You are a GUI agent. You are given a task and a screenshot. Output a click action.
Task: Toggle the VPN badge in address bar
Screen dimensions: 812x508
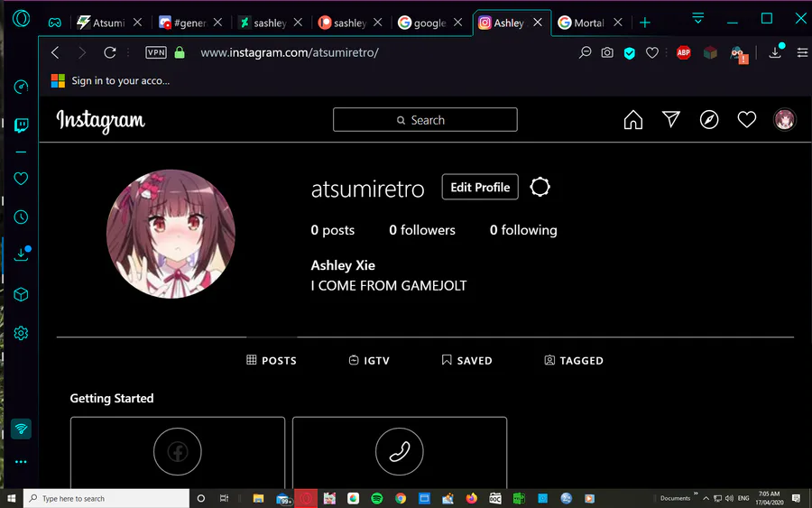coord(156,52)
